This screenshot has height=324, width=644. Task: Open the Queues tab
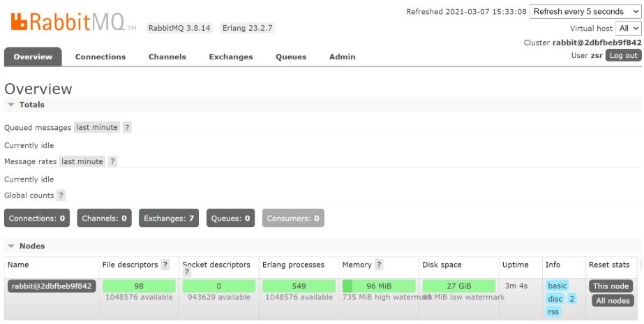pyautogui.click(x=290, y=57)
